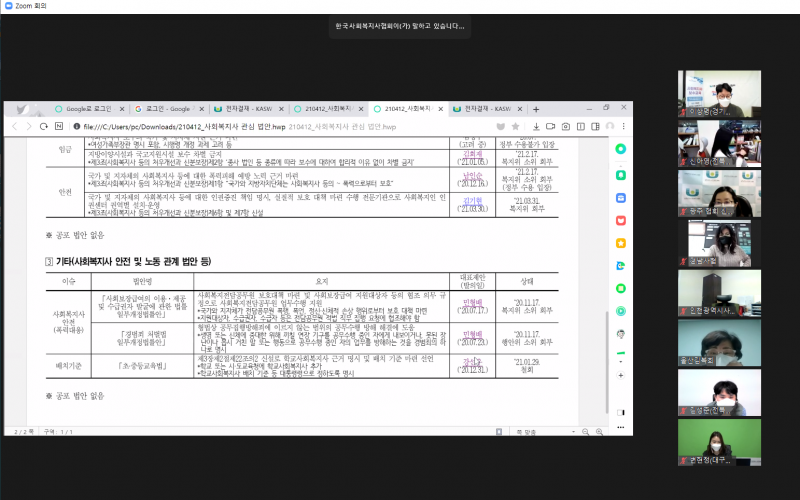Viewport: 800px width, 500px height.
Task: Switch to first 전자결재 - KASW tab
Action: (249, 109)
